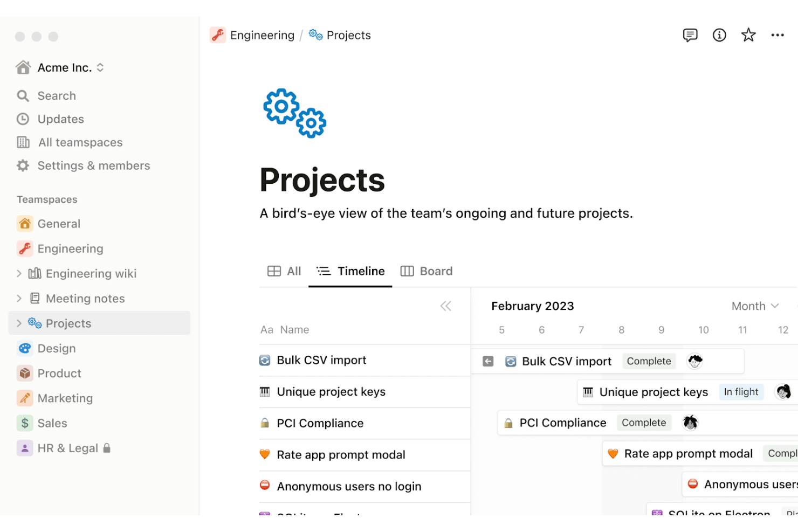Switch to the All view tab
Viewport: 798px width, 532px height.
coord(284,271)
